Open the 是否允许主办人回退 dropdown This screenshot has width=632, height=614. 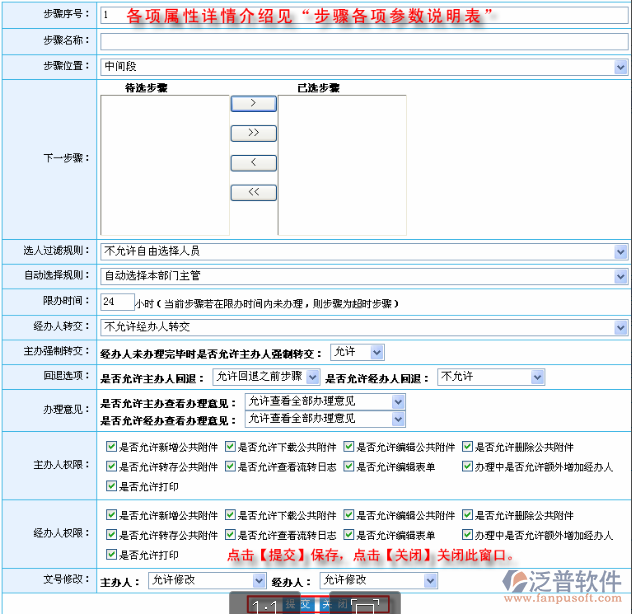click(265, 377)
